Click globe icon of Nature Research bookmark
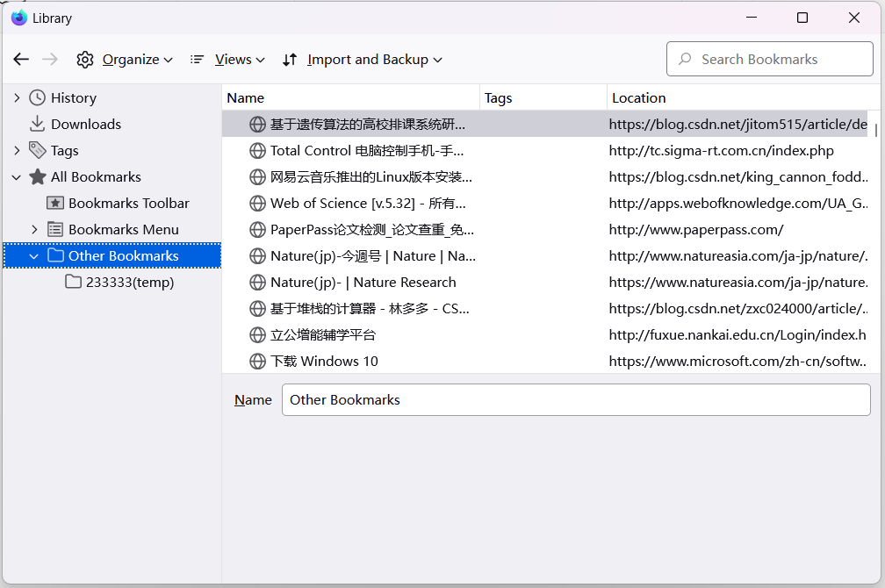Image resolution: width=885 pixels, height=588 pixels. click(257, 282)
